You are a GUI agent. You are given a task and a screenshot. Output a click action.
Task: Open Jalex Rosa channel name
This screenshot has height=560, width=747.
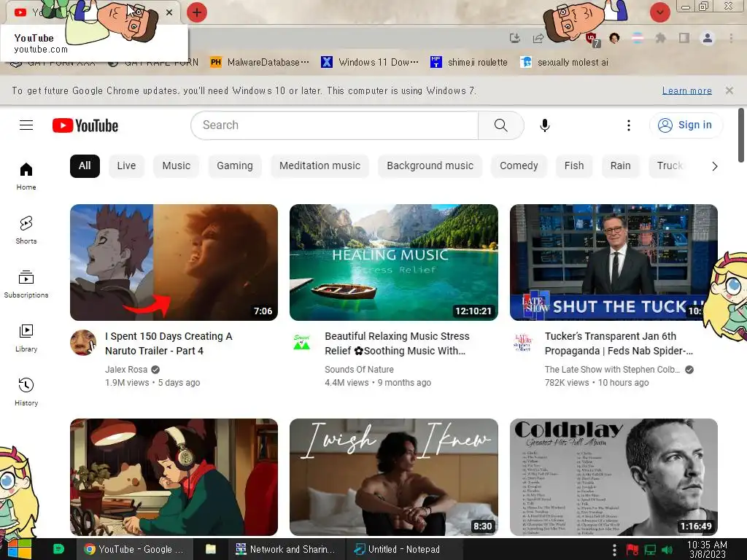(x=126, y=370)
